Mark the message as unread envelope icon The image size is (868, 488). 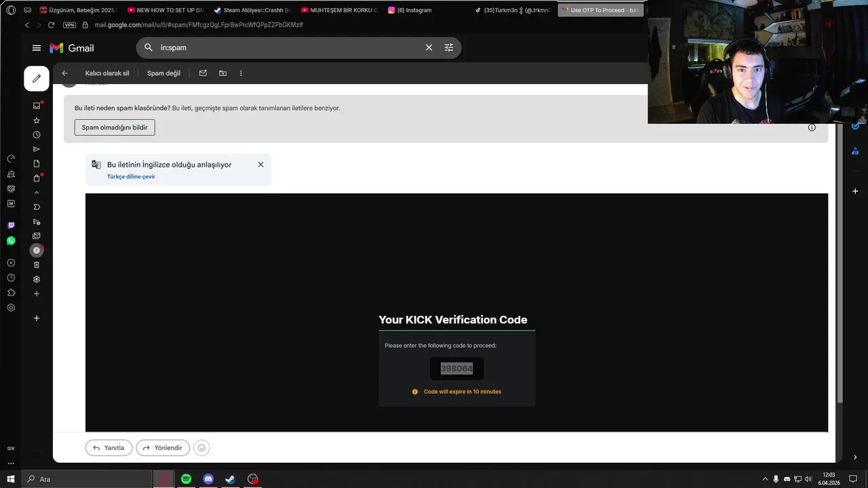(x=203, y=73)
